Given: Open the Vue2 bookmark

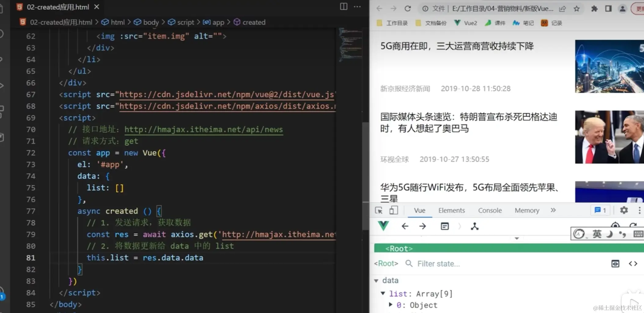Looking at the screenshot, I should coord(466,23).
